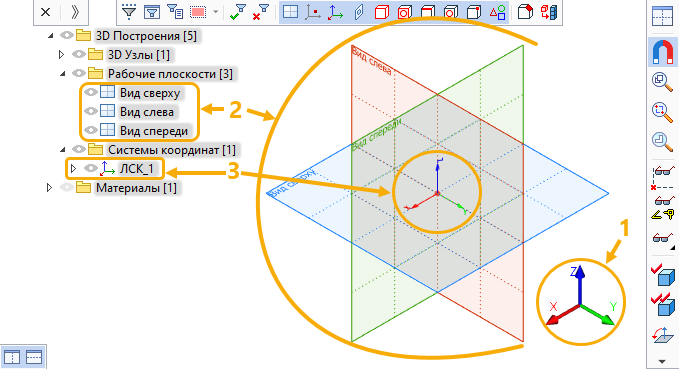This screenshot has height=369, width=679.
Task: Click the funnel filter icon in toolbar
Action: pyautogui.click(x=129, y=12)
